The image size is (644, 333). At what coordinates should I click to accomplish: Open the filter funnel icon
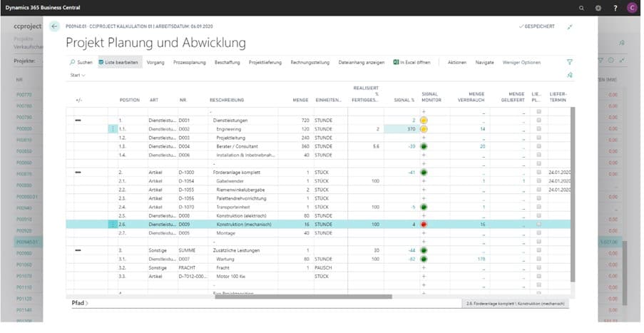569,63
